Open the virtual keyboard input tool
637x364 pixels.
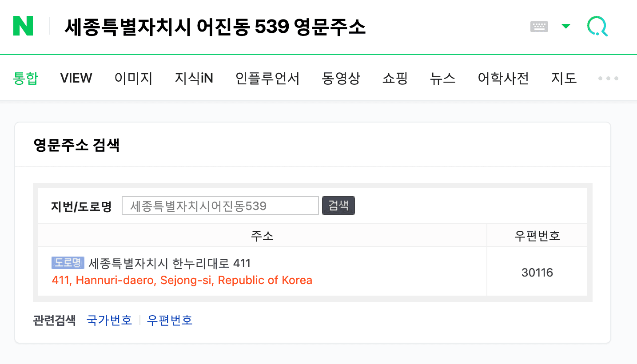539,27
